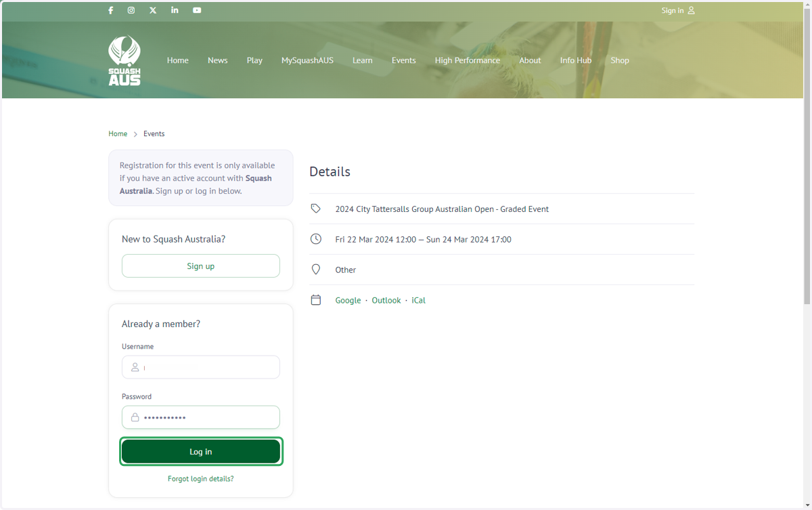Viewport: 812px width, 510px height.
Task: Click the tag icon beside the event name
Action: (x=316, y=209)
